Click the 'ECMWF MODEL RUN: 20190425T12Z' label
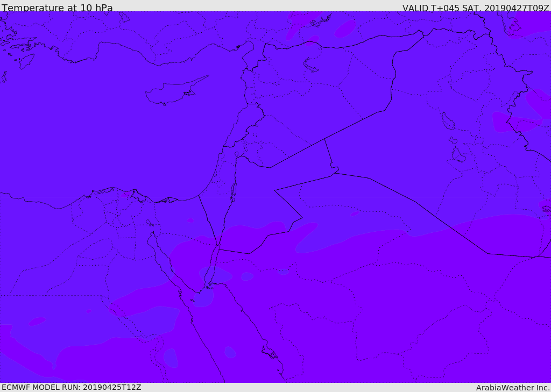The height and width of the screenshot is (392, 551). [72, 387]
